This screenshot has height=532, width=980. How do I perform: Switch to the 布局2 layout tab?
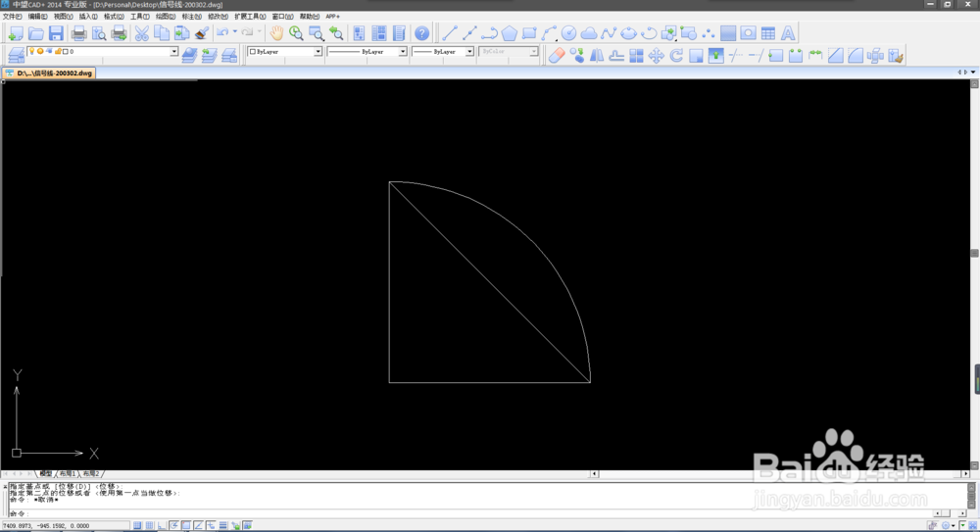click(91, 474)
